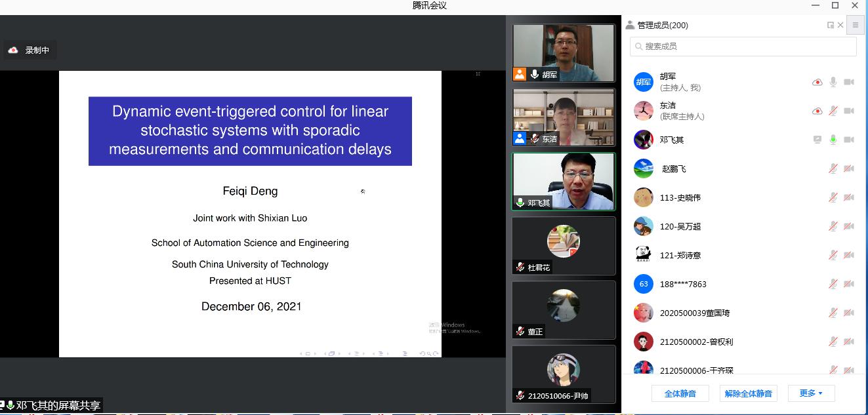
Task: Close the 管理成员 member panel
Action: click(x=840, y=26)
